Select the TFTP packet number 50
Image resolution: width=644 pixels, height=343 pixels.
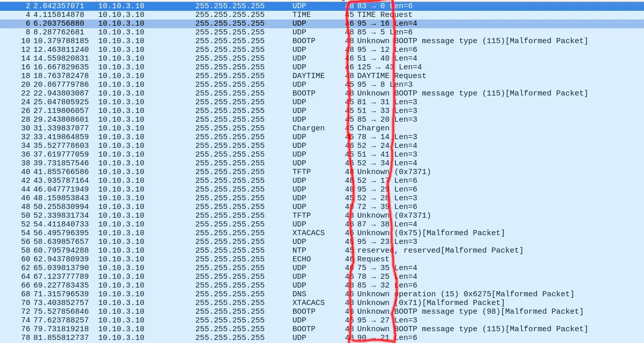[x=206, y=216]
